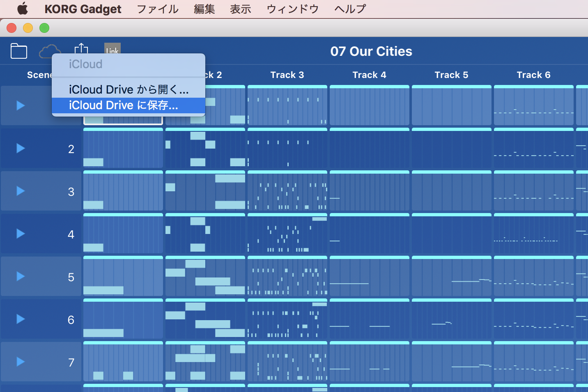Select scene 5 number label
This screenshot has height=392, width=588.
click(x=71, y=277)
